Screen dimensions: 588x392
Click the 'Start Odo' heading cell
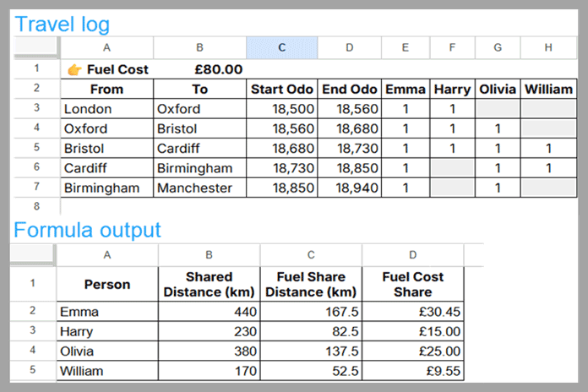pyautogui.click(x=282, y=90)
